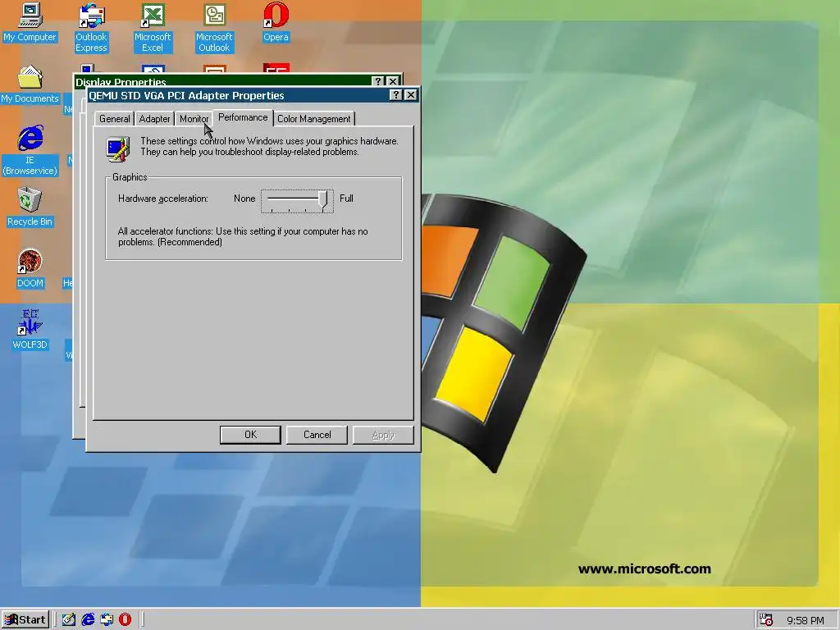Select the IE (Browservice) desktop icon

click(x=30, y=151)
